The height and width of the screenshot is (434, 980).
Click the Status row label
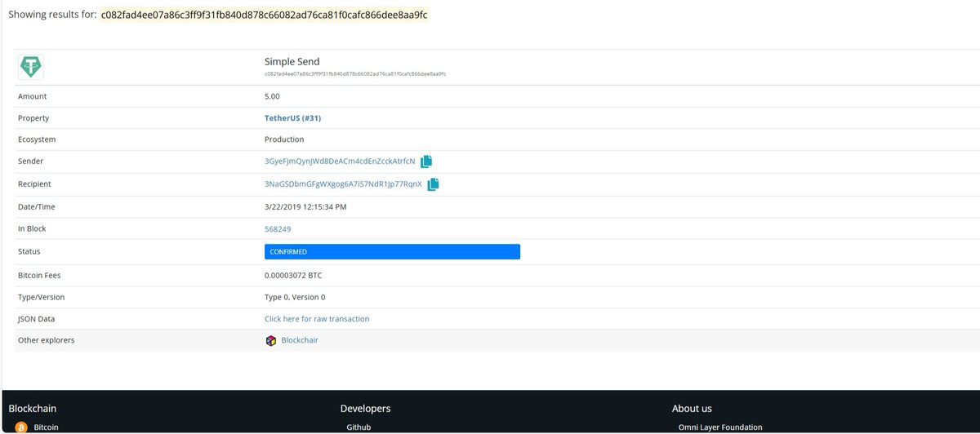[x=29, y=252]
